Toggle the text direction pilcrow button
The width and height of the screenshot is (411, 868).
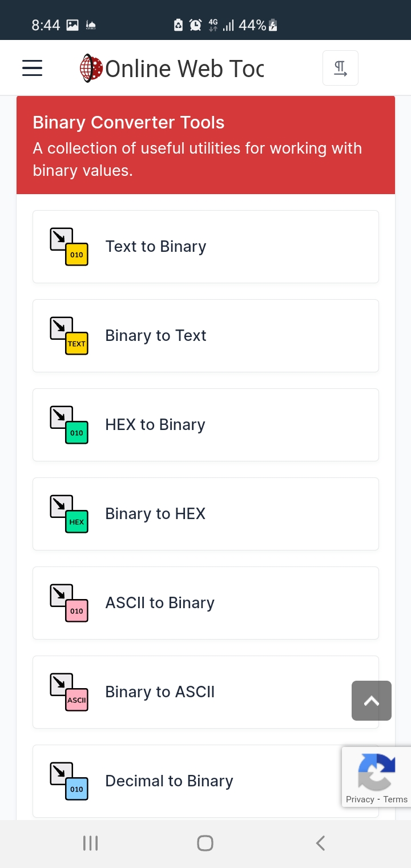pos(340,69)
